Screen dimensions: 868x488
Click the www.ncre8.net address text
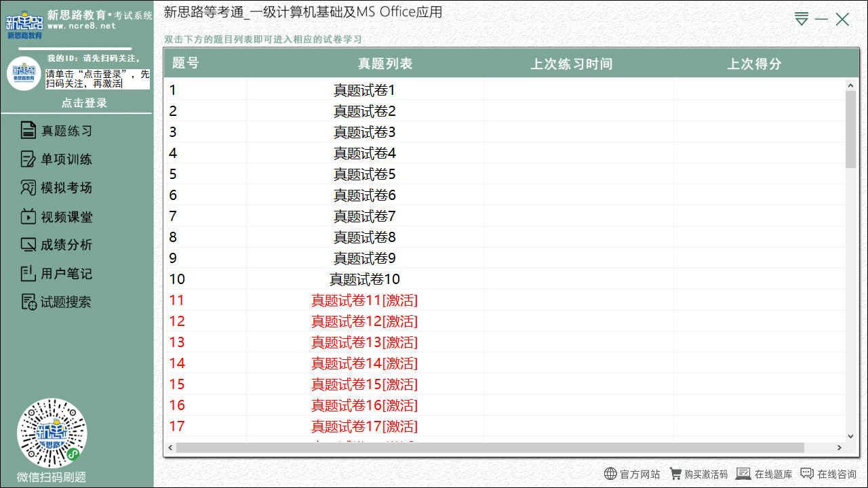point(81,26)
